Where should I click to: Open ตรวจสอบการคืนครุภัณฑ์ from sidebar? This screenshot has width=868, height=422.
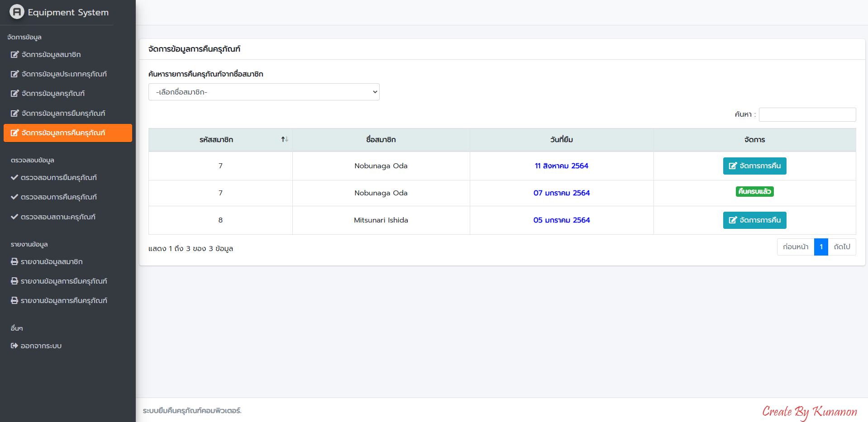(x=58, y=197)
